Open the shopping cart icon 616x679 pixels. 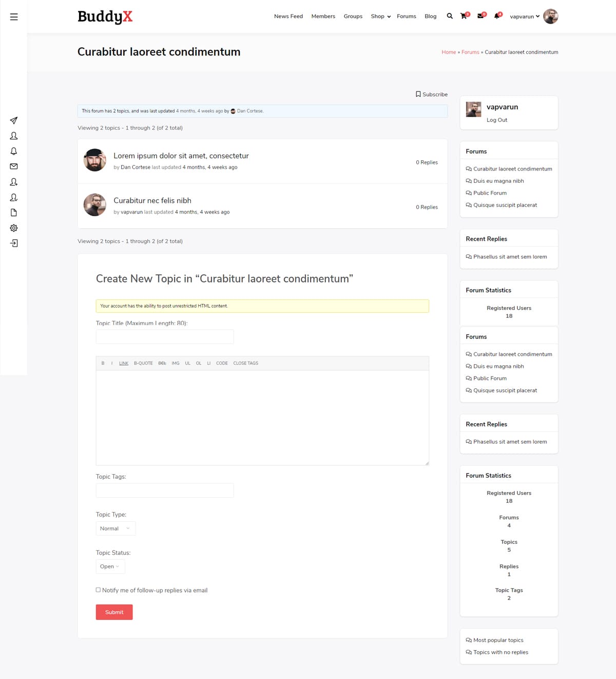click(464, 16)
